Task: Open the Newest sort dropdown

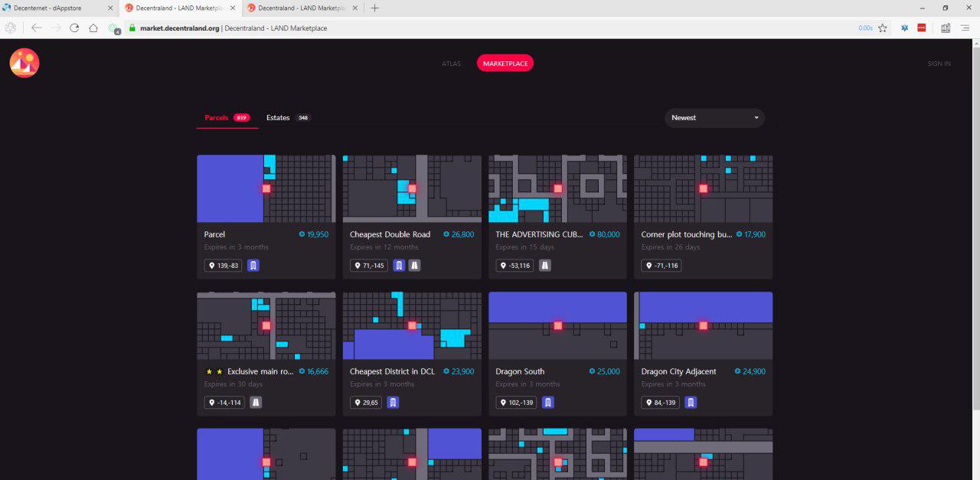Action: click(714, 118)
